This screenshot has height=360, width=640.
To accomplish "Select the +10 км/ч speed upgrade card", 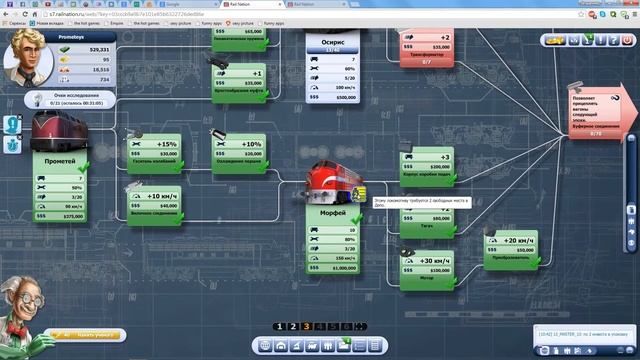I will point(154,205).
